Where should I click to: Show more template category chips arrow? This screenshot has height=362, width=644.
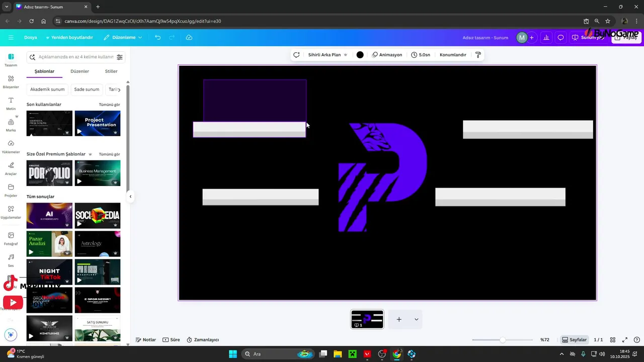coord(119,89)
